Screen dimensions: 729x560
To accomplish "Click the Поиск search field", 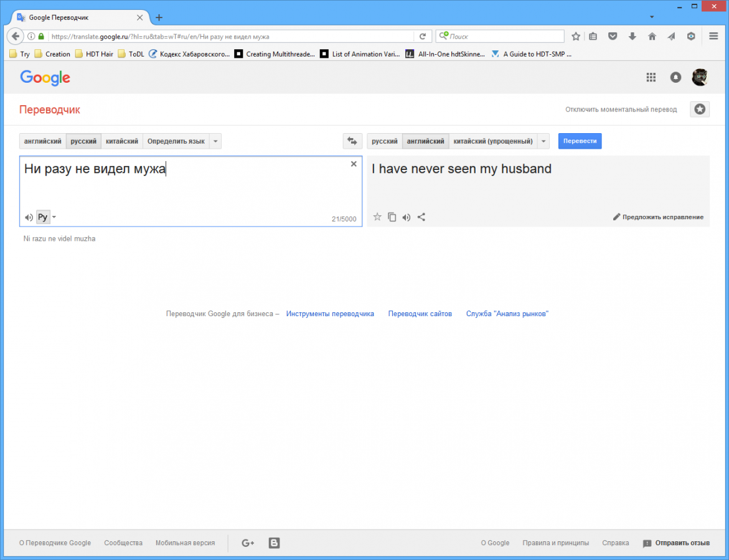I will click(x=500, y=36).
